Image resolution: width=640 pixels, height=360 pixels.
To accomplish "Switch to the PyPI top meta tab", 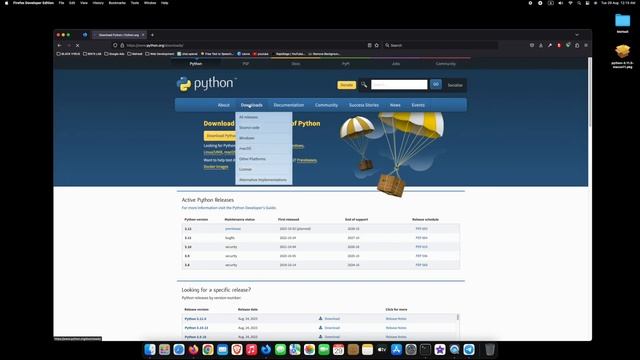I will (346, 64).
